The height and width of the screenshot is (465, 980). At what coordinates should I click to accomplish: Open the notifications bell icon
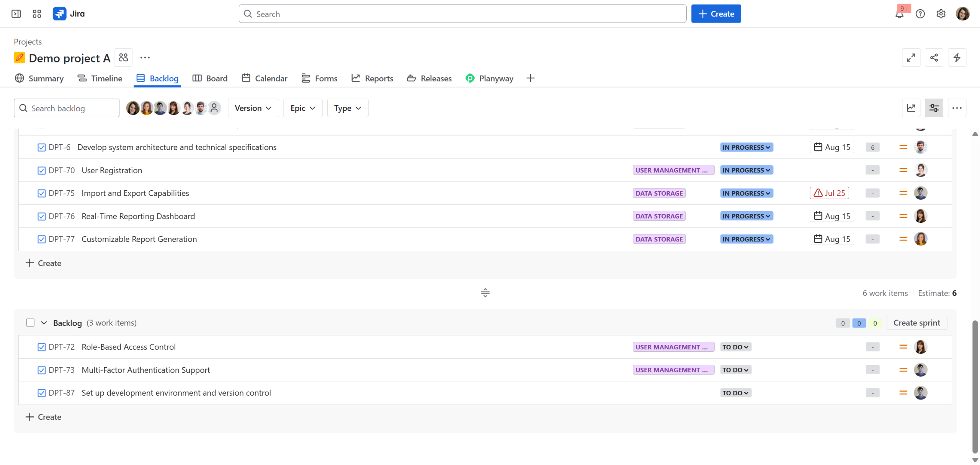(x=899, y=14)
